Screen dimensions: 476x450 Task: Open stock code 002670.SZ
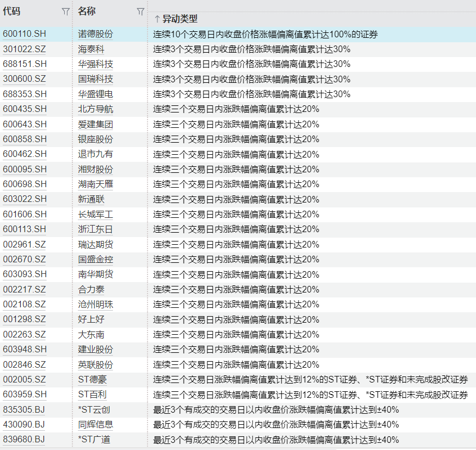pos(24,259)
